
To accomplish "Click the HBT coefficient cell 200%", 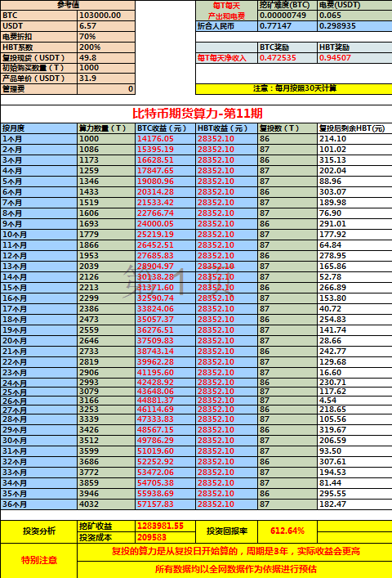I will pos(106,47).
